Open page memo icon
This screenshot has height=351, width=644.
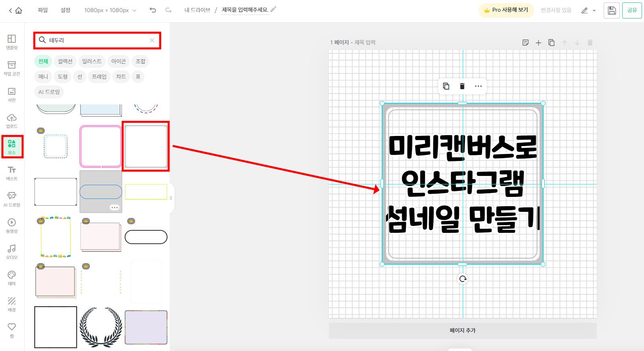tap(525, 43)
